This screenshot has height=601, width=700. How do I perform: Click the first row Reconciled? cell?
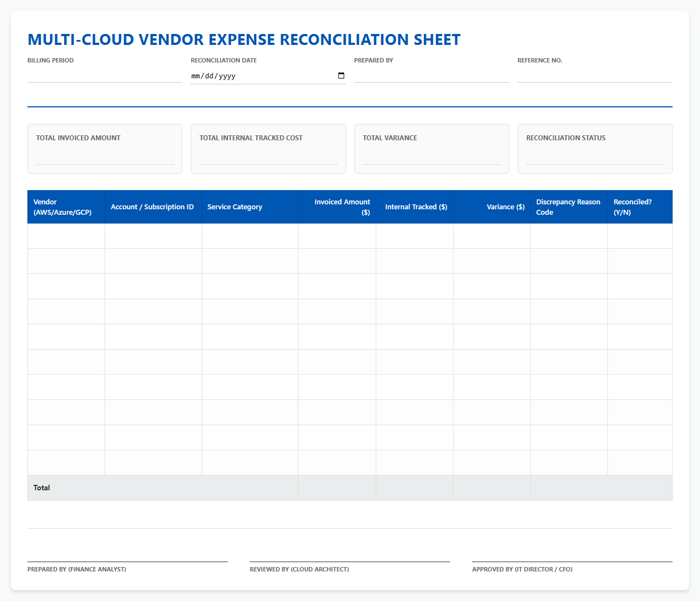click(x=640, y=236)
